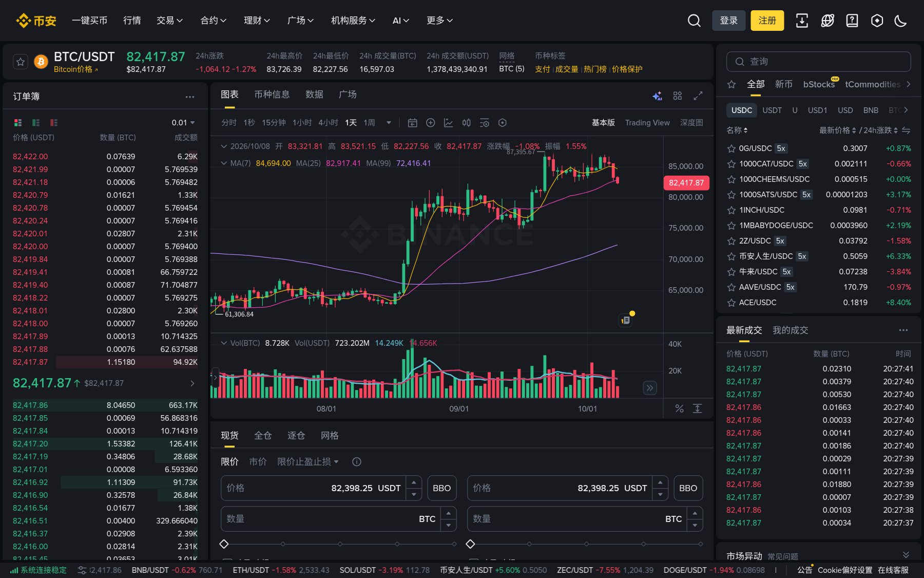Open the search magnifier in header
This screenshot has width=924, height=578.
[694, 21]
